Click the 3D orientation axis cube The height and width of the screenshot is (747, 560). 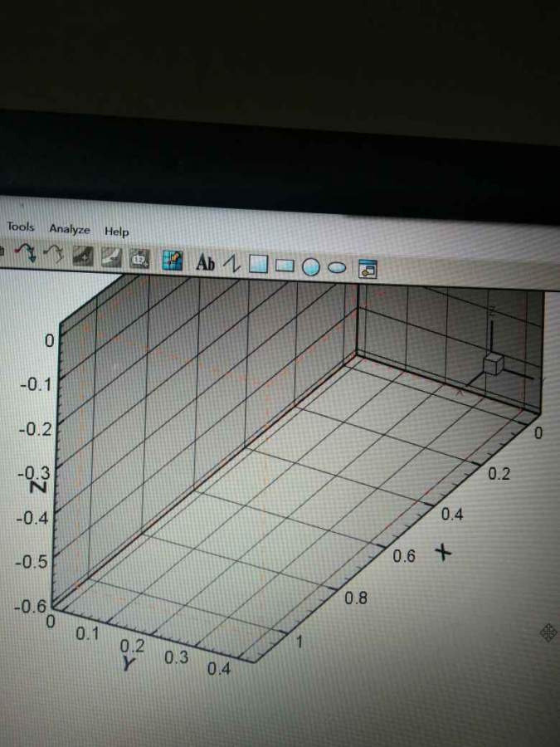[494, 364]
